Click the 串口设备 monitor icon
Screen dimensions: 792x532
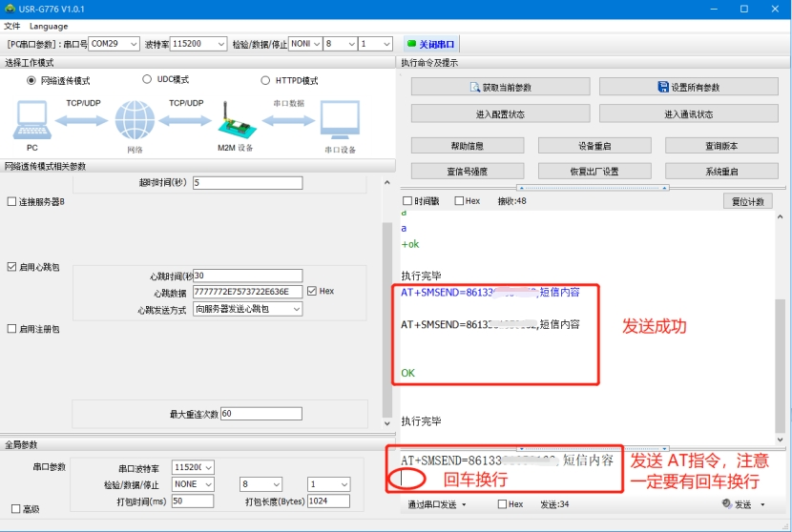(x=340, y=122)
